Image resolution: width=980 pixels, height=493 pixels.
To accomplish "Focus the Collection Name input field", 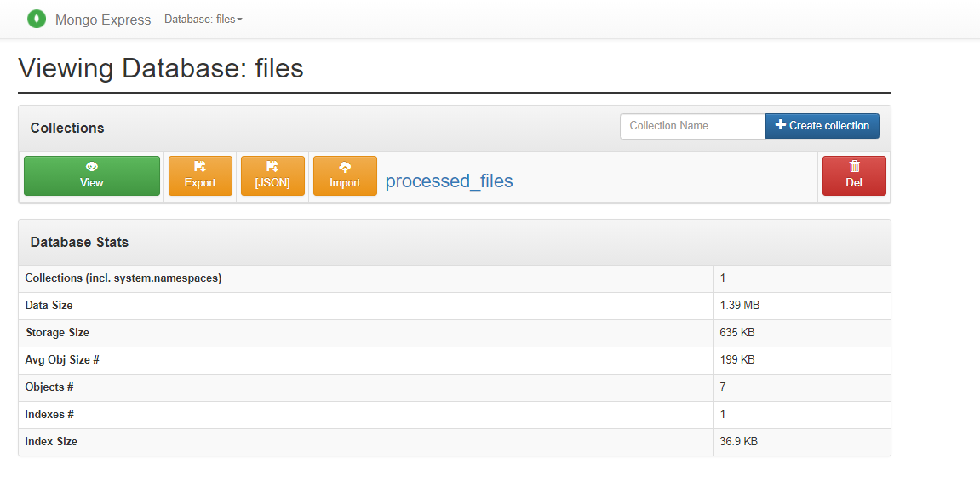I will [692, 126].
